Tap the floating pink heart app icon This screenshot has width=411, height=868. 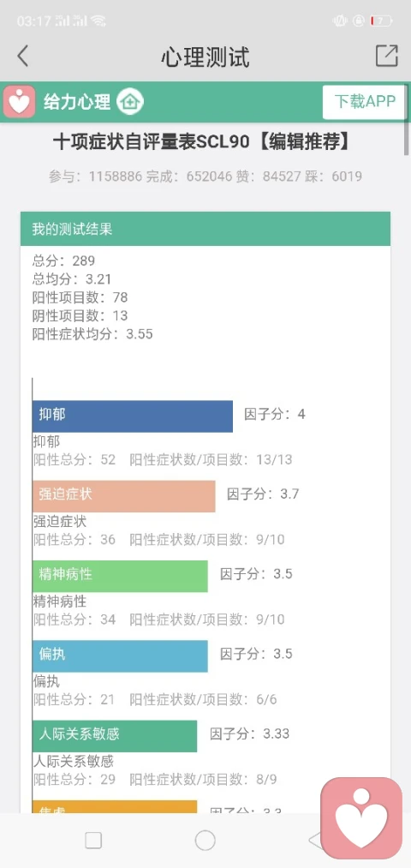362,818
